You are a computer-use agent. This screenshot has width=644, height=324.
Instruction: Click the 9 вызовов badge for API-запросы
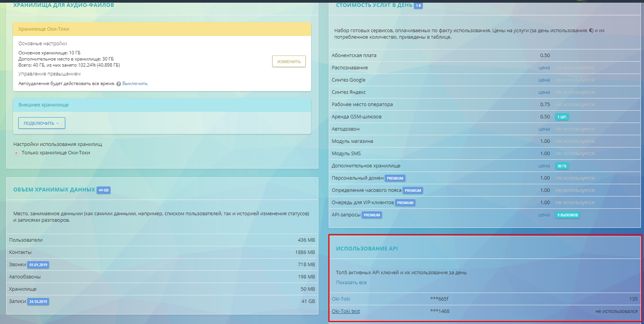[x=567, y=215]
